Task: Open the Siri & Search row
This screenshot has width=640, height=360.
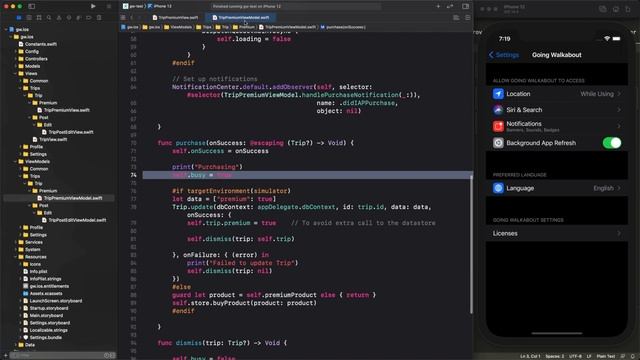Action: point(557,110)
